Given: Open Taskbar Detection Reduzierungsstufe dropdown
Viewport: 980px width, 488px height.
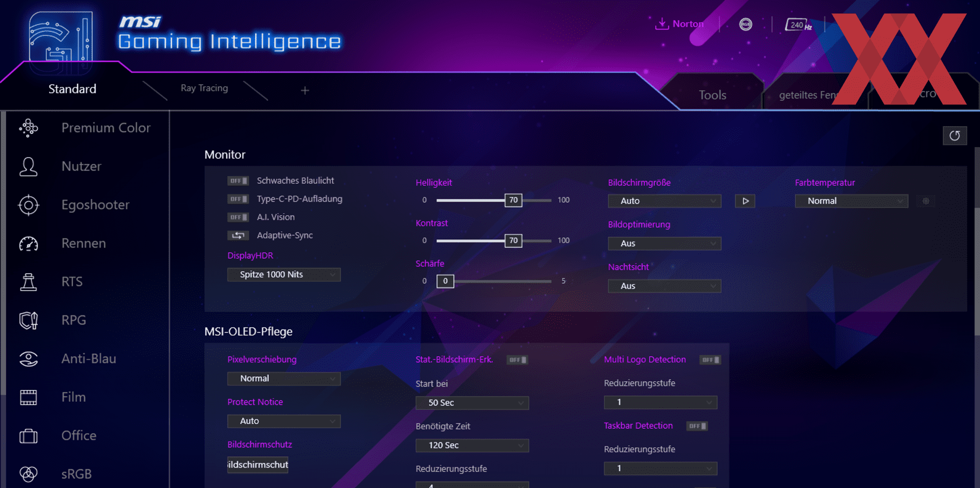Looking at the screenshot, I should pyautogui.click(x=660, y=469).
